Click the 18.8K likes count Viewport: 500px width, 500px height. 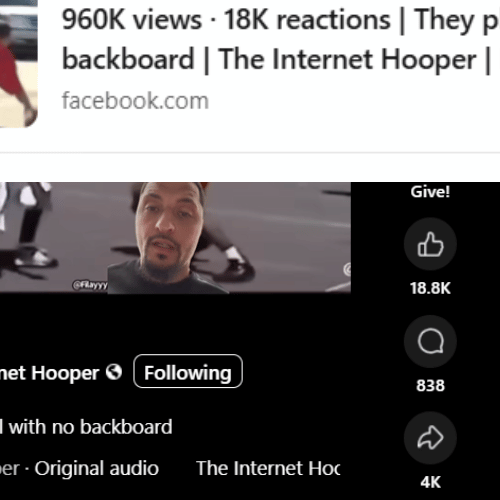(430, 288)
